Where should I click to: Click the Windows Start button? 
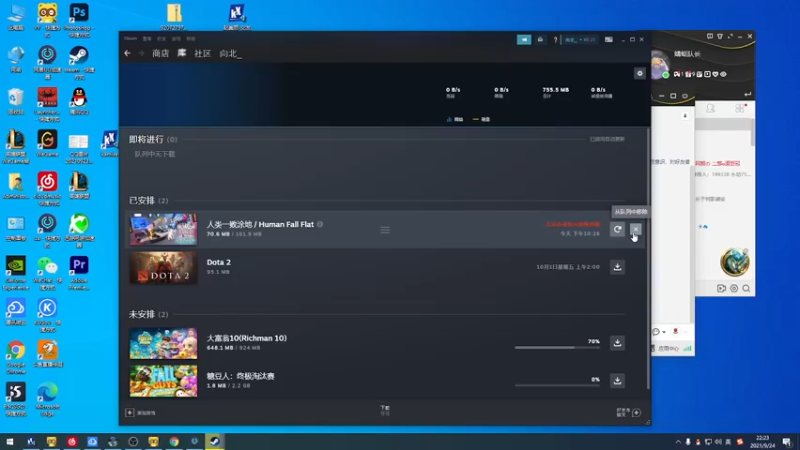tap(10, 441)
